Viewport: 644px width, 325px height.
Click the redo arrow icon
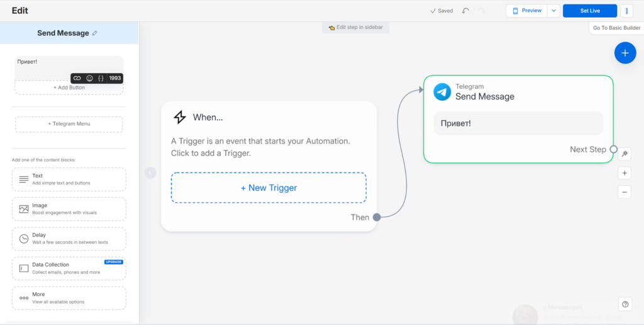tap(481, 11)
